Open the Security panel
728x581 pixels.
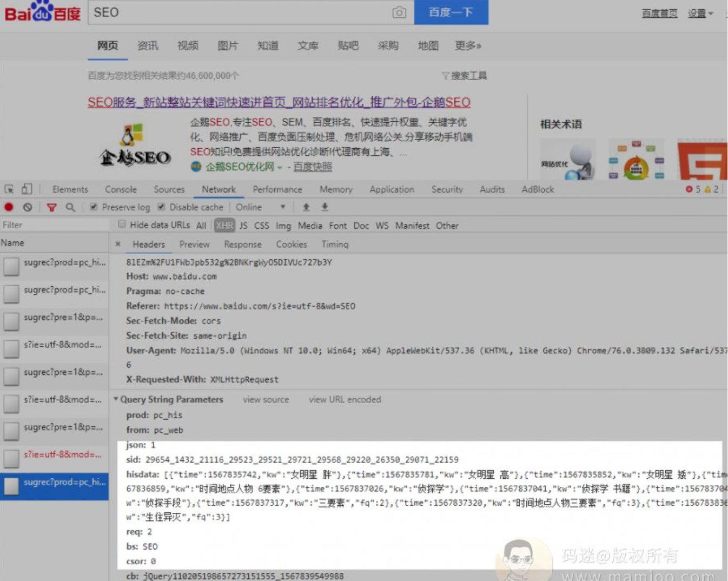pos(447,189)
